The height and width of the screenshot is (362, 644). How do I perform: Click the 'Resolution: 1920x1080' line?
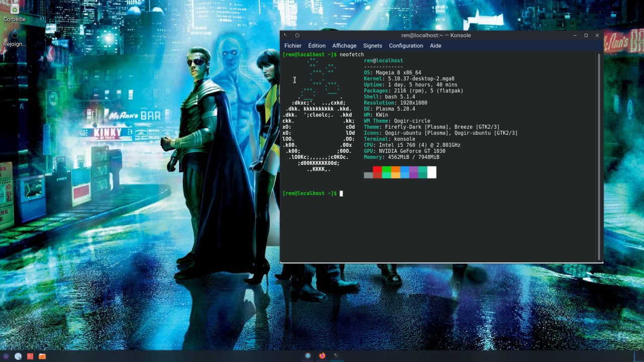395,103
